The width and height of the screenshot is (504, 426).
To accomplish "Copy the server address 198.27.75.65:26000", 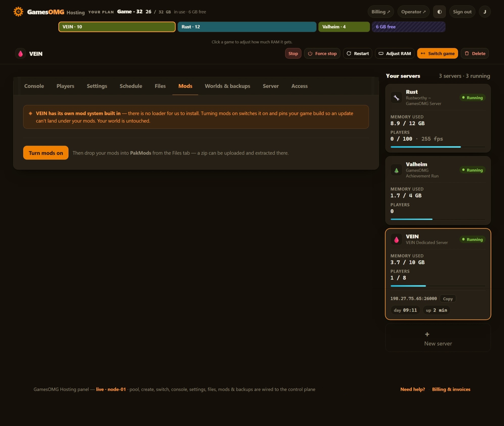I will tap(448, 299).
